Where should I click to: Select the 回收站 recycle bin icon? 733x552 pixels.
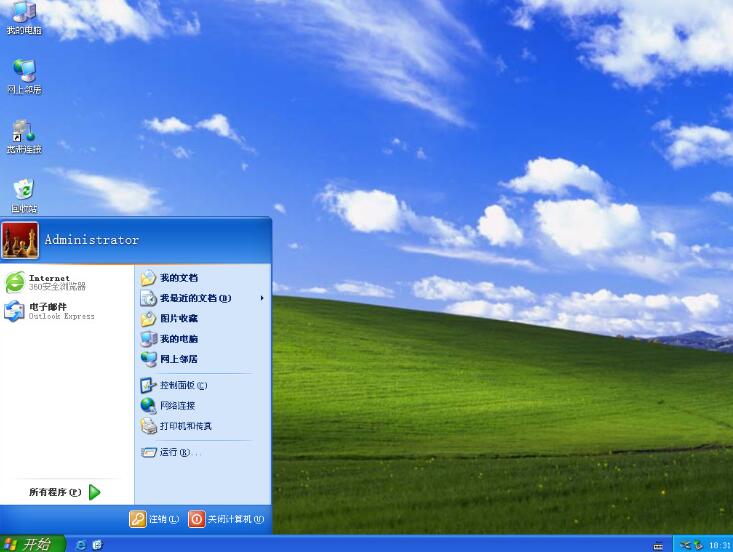[24, 195]
